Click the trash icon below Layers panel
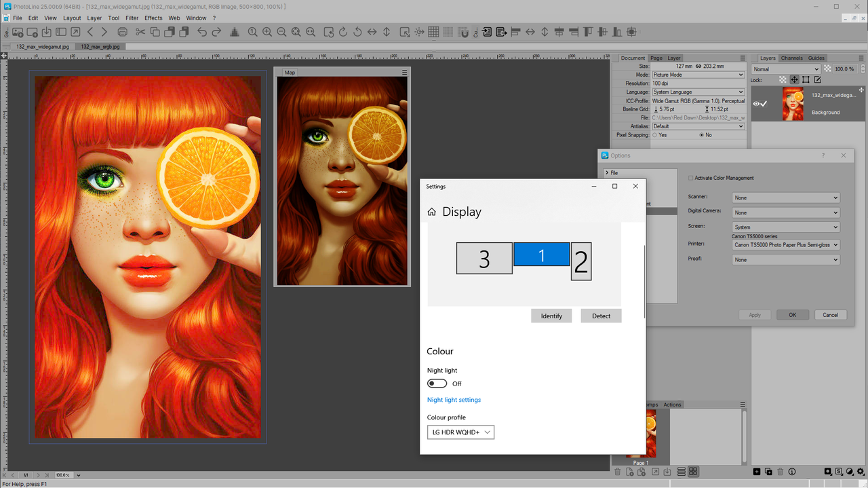The image size is (868, 488). click(780, 472)
